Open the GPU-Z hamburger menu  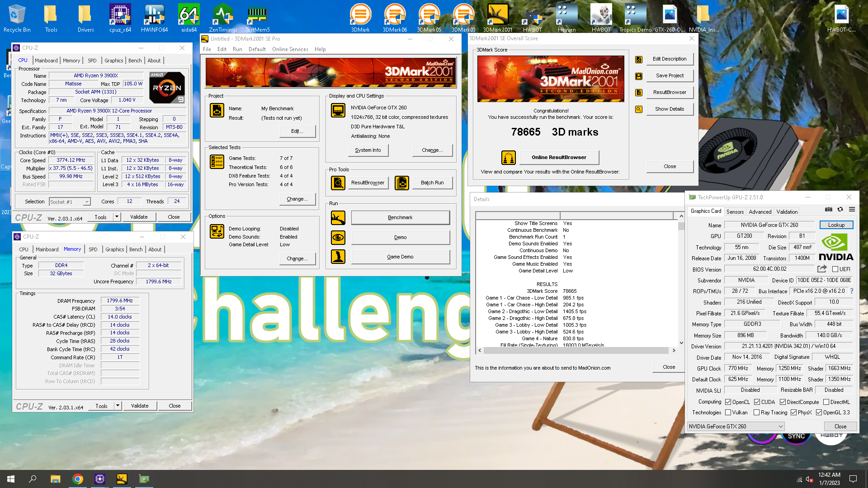pos(852,209)
